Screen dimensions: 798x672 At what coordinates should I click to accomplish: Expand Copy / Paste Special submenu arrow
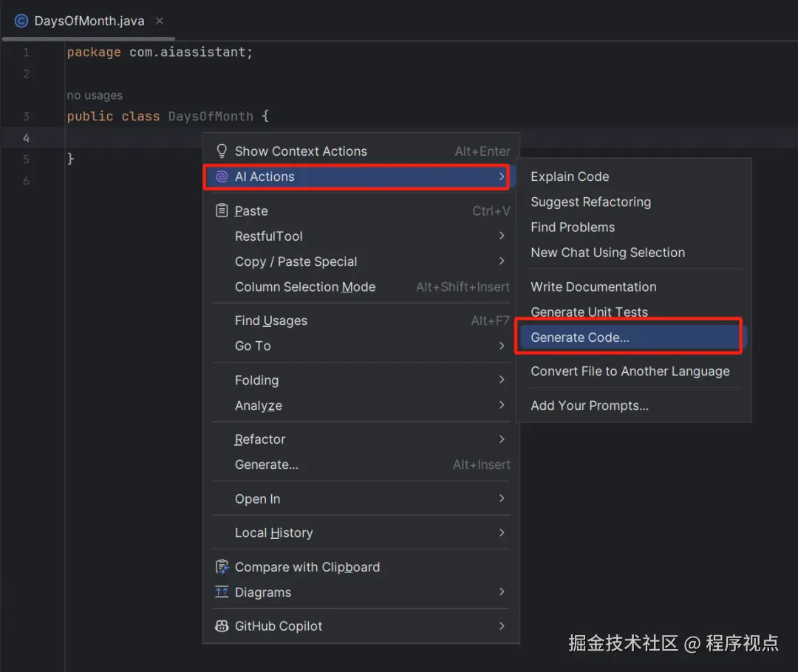pos(501,261)
